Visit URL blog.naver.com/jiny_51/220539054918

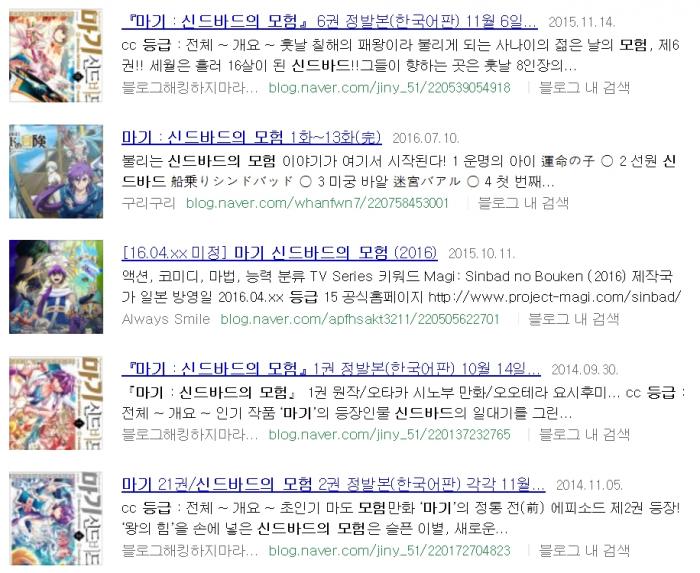(389, 87)
